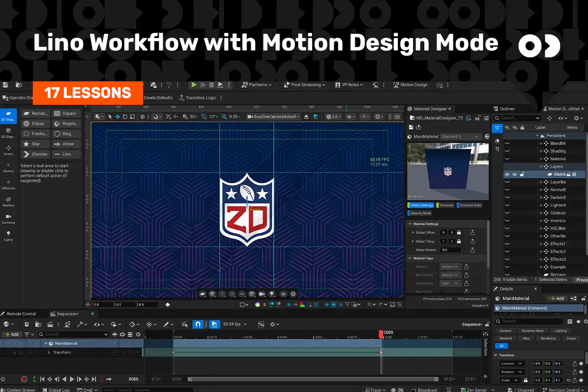Open the Pixel Streaming dropdown
Screen dimensions: 588x392
[x=305, y=85]
